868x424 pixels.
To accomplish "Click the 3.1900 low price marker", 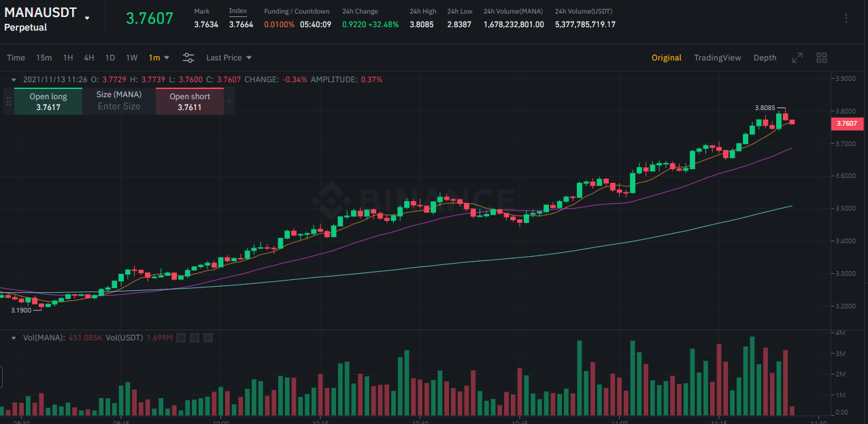I will click(x=22, y=310).
